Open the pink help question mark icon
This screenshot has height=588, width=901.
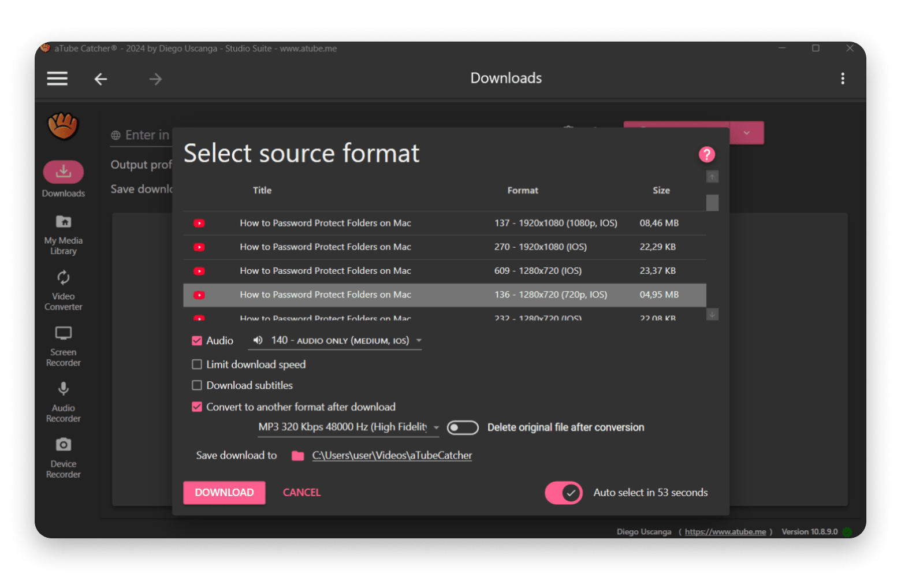click(706, 155)
